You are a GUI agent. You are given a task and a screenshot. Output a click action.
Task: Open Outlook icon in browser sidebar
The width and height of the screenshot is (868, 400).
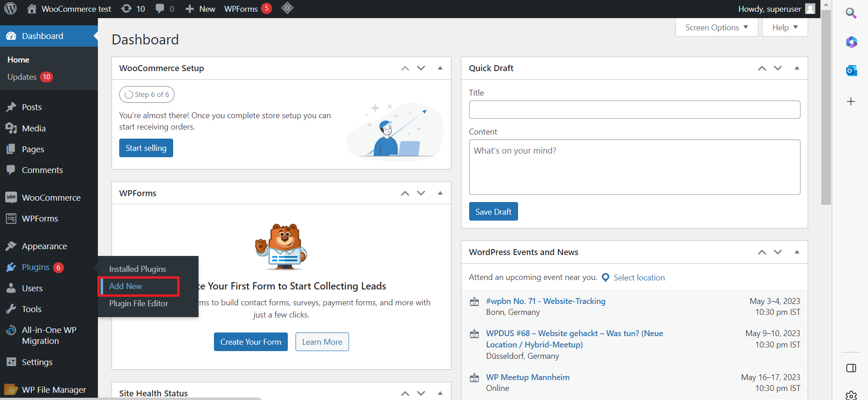(851, 71)
